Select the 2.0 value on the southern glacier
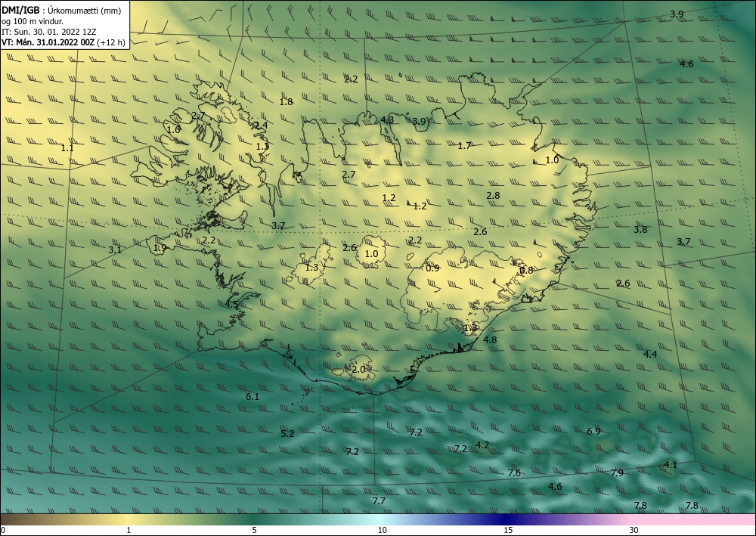 358,370
